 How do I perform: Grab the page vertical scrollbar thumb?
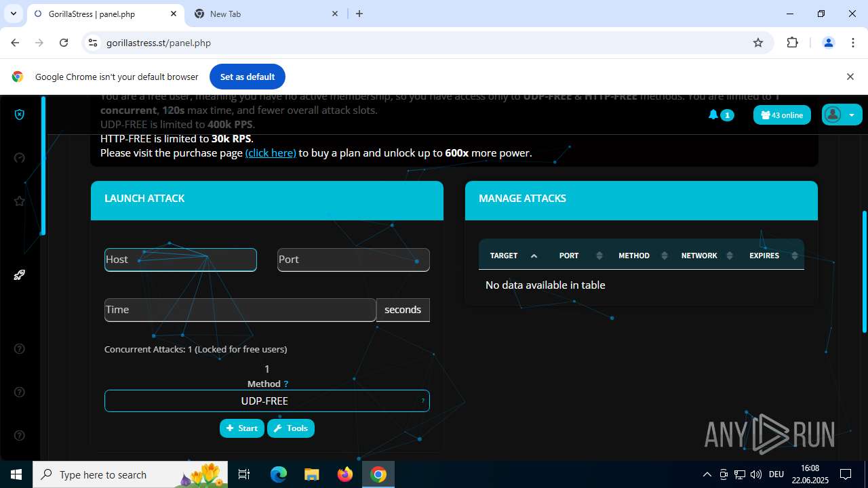[x=864, y=271]
